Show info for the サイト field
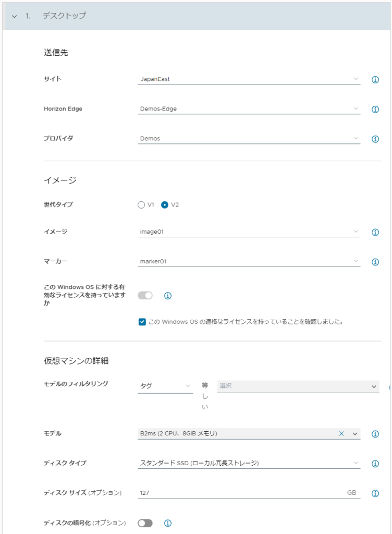The height and width of the screenshot is (534, 392). pos(375,79)
